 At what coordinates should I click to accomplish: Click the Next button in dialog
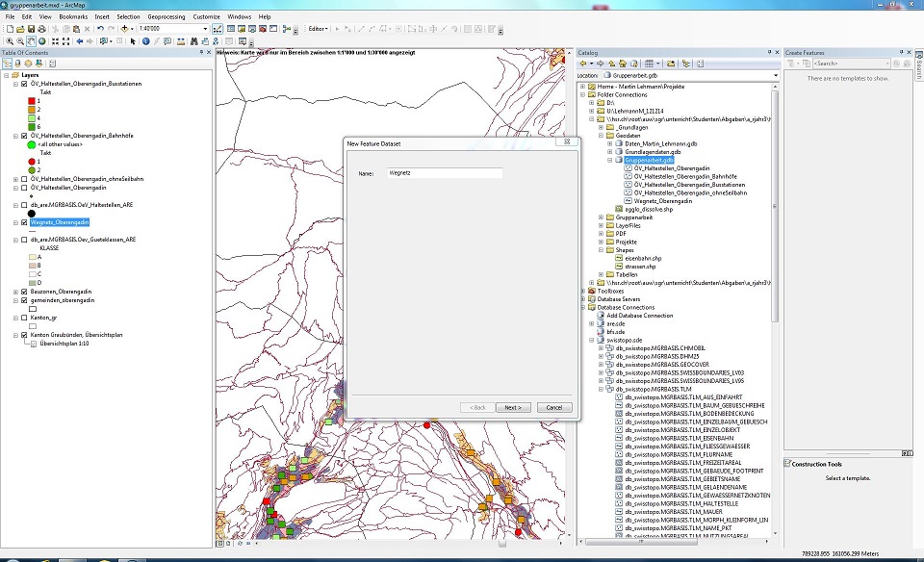(513, 407)
